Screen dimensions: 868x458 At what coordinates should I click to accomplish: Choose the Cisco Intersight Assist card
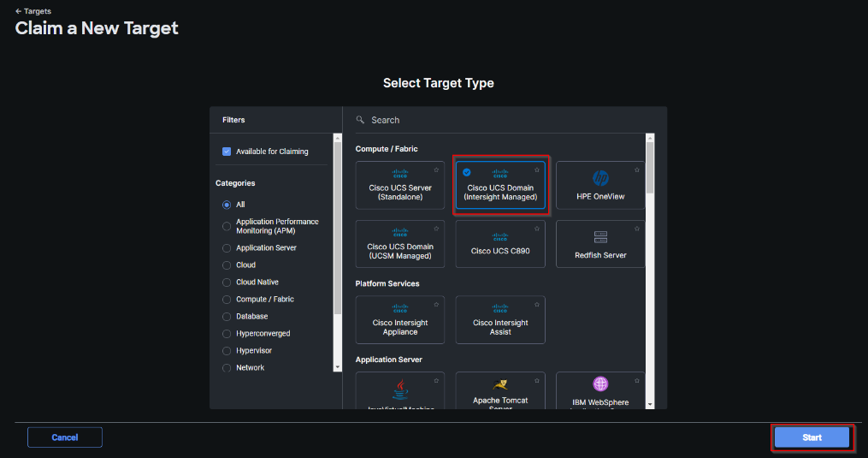(x=500, y=320)
